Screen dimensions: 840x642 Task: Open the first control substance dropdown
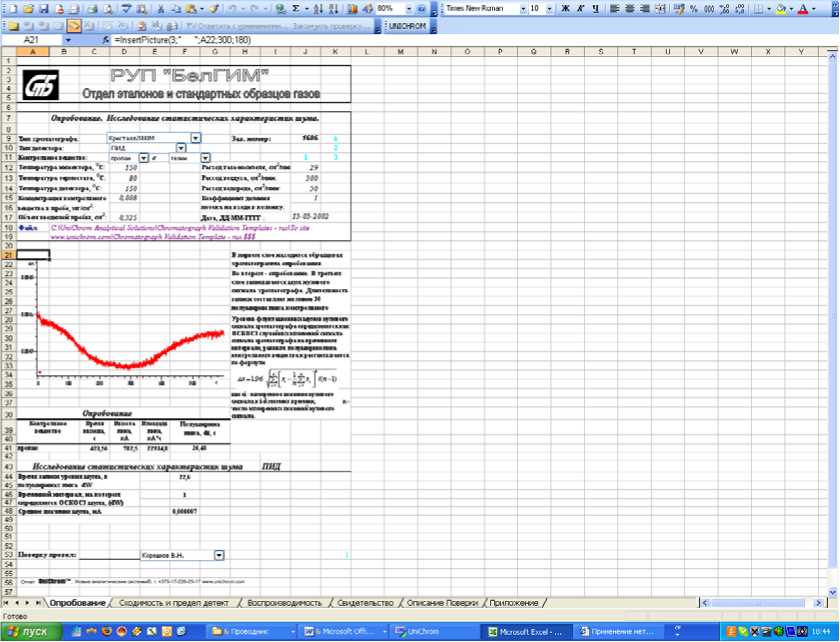144,158
